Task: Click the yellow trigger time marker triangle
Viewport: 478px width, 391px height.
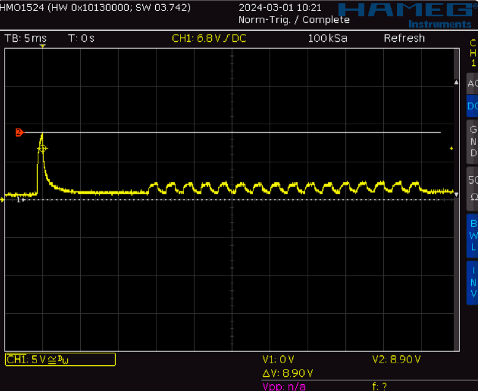Action: point(42,46)
